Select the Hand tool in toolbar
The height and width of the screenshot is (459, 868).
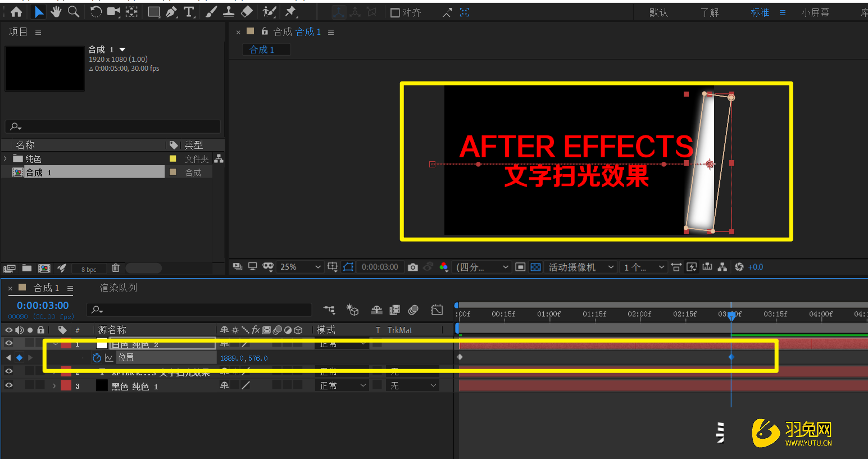56,12
